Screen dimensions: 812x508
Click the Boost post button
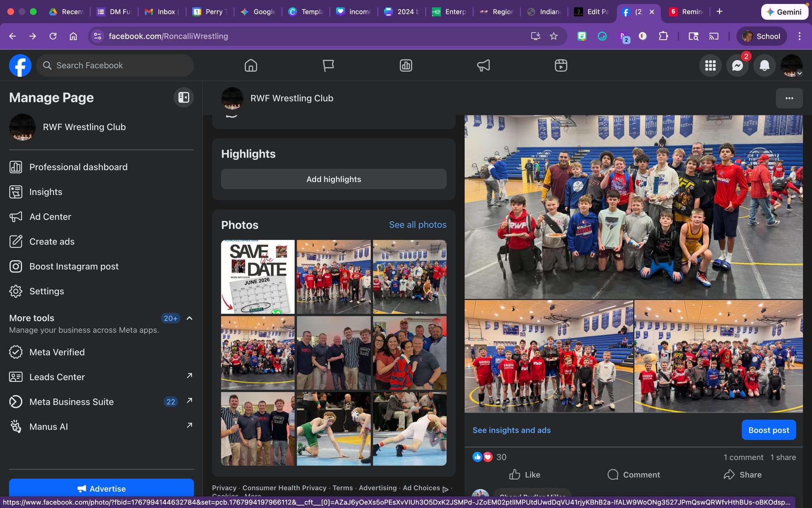768,430
